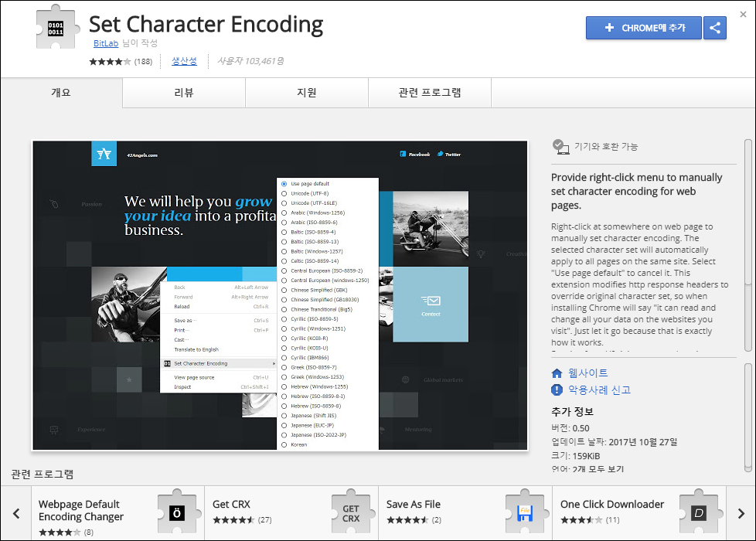
Task: Click the description panel scrollbar
Action: pyautogui.click(x=747, y=246)
